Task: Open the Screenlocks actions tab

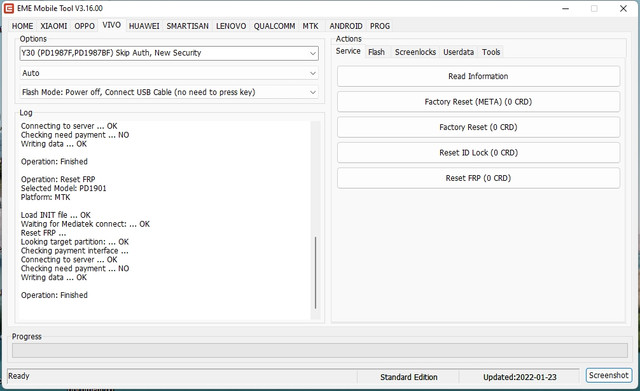Action: point(415,52)
